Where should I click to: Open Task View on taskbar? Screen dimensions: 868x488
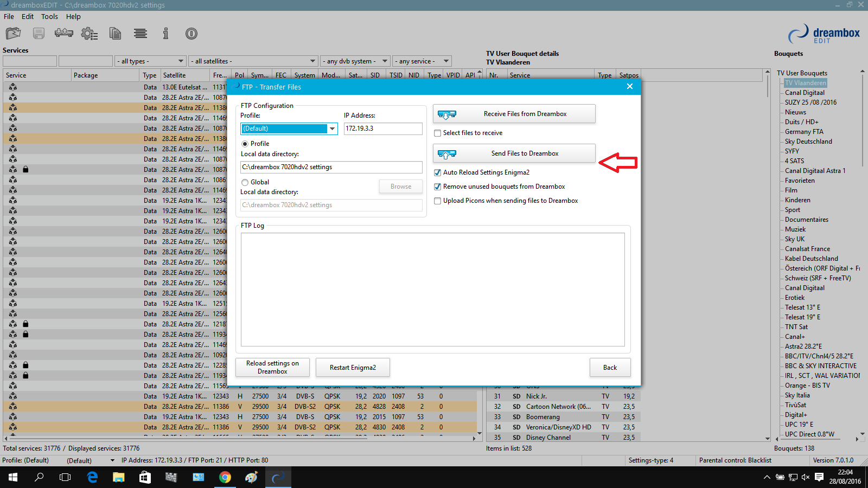[65, 477]
